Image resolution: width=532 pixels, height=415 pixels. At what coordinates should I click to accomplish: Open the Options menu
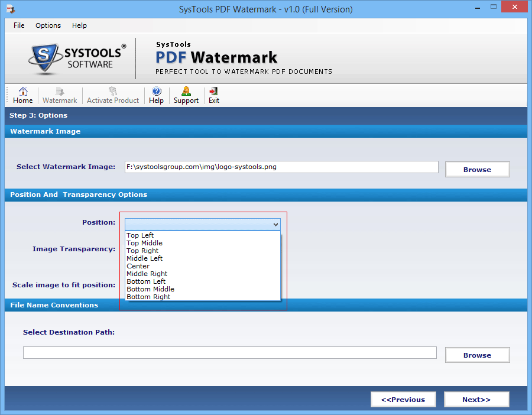point(48,25)
